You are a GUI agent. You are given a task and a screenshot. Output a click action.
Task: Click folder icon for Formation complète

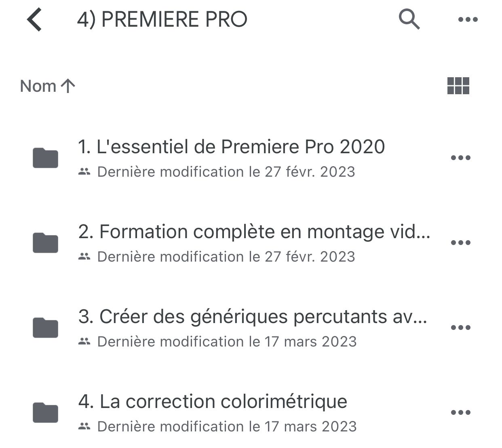(x=45, y=243)
